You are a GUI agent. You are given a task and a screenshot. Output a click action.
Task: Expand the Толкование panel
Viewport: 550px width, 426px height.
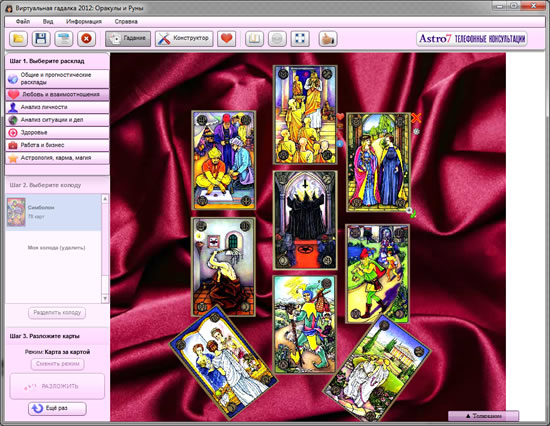coord(483,416)
